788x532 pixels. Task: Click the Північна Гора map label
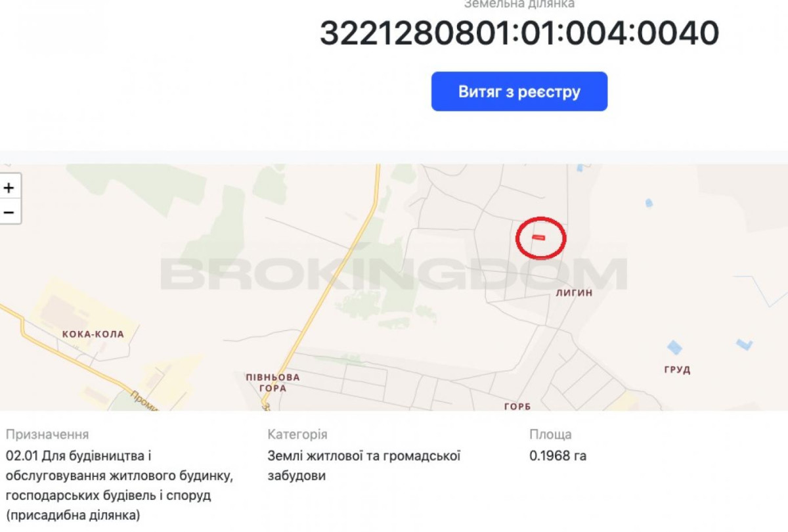(x=273, y=382)
